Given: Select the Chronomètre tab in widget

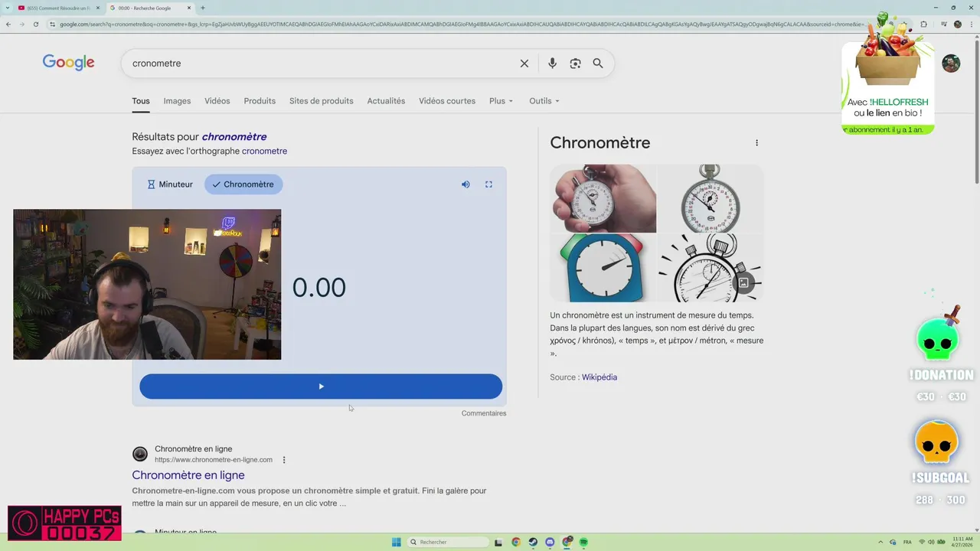Looking at the screenshot, I should [243, 184].
